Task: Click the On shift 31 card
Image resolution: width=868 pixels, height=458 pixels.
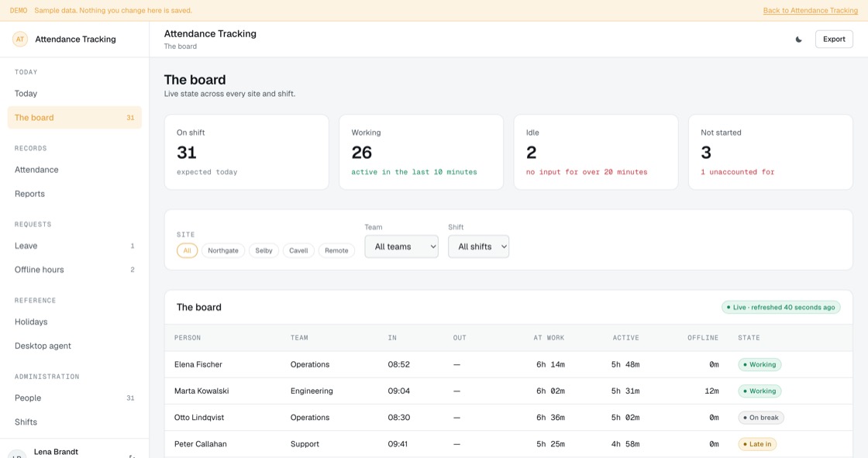Action: click(246, 153)
